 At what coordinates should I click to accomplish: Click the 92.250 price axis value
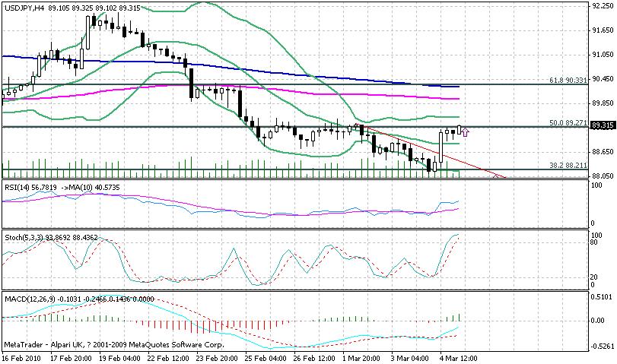pos(602,6)
